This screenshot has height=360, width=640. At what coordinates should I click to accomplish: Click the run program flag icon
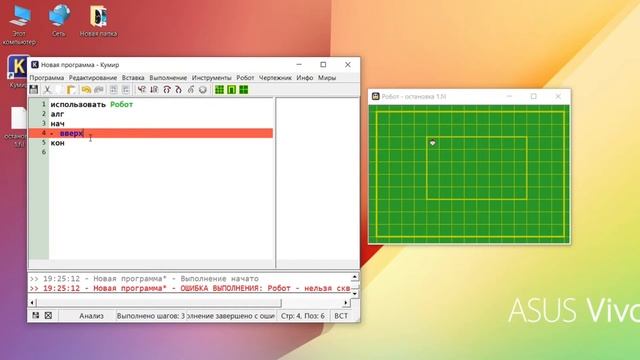142,90
